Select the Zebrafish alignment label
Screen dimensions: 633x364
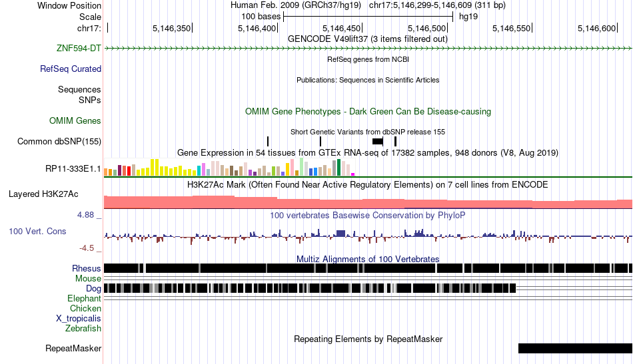(83, 329)
